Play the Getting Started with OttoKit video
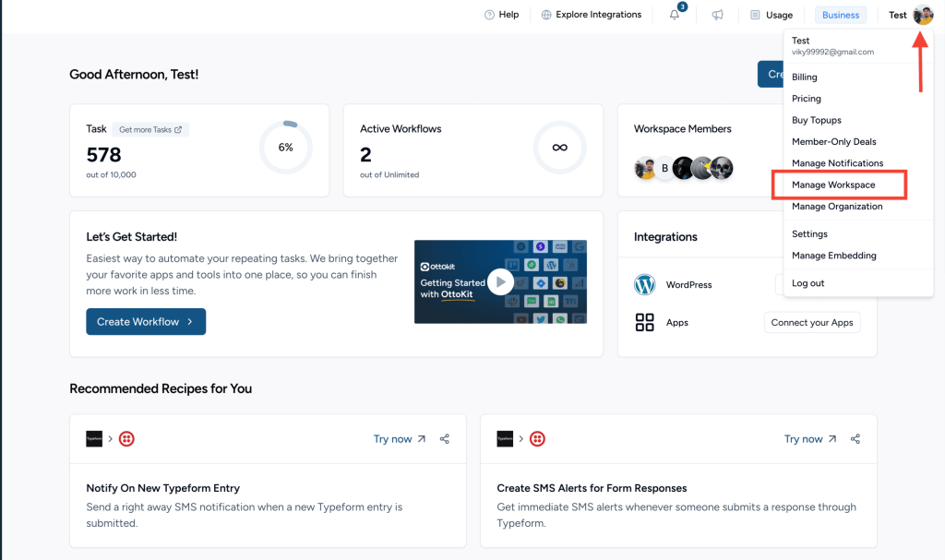The width and height of the screenshot is (945, 560). click(500, 281)
